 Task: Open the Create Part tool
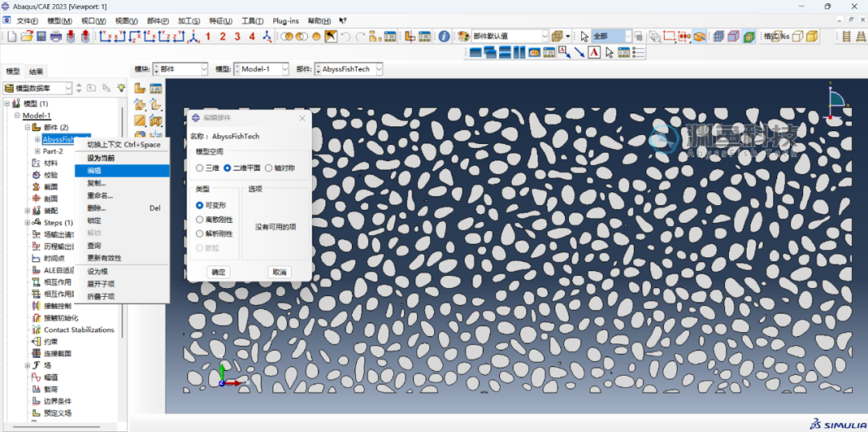[140, 88]
